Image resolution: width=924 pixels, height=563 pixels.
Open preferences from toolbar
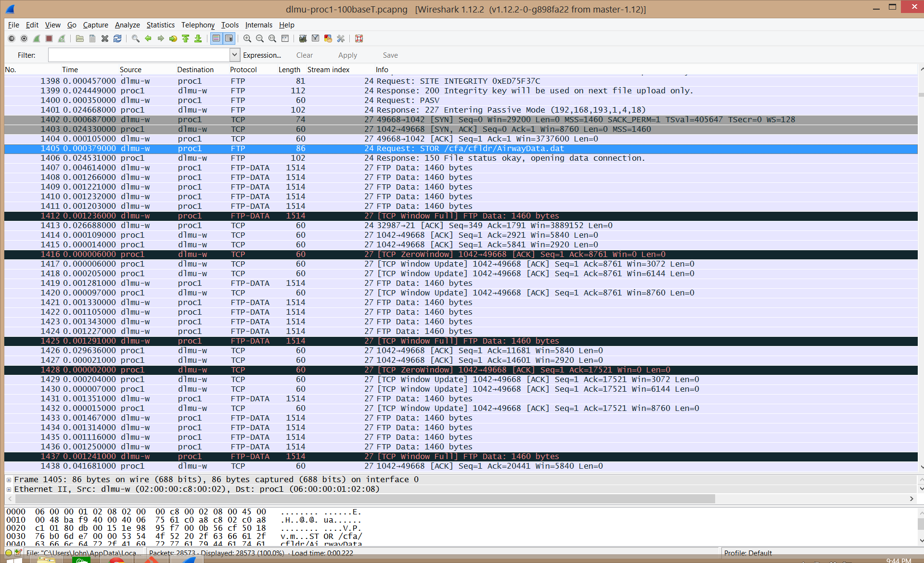click(x=341, y=38)
